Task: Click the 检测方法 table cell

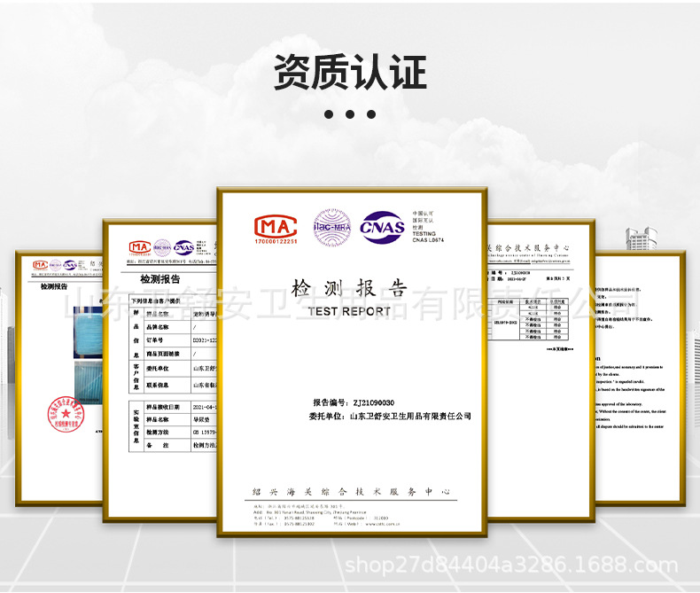Action: click(x=167, y=433)
